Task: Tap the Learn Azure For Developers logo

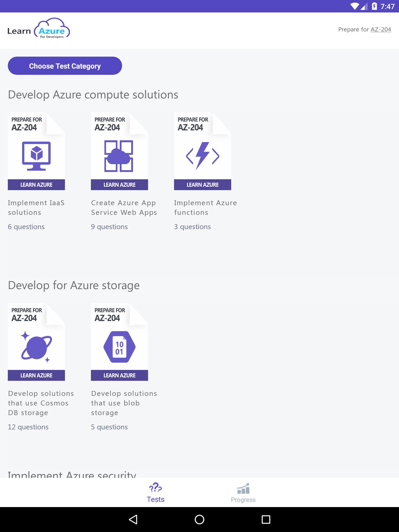Action: tap(39, 29)
